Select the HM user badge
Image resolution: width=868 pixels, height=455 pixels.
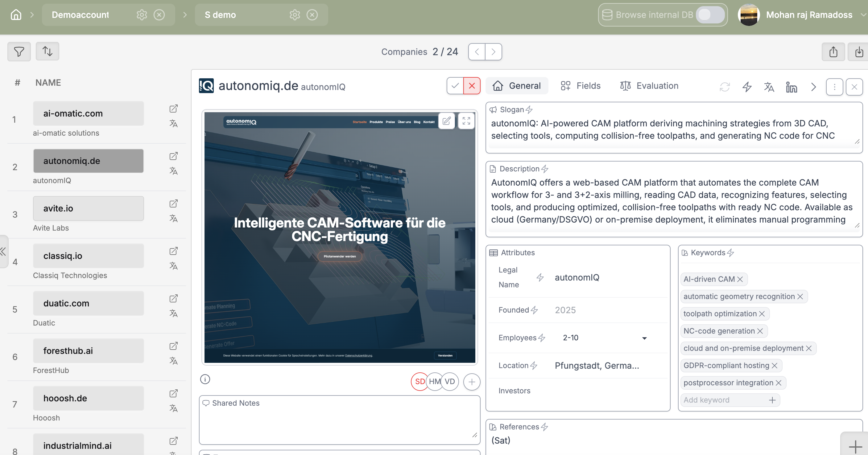pyautogui.click(x=435, y=382)
